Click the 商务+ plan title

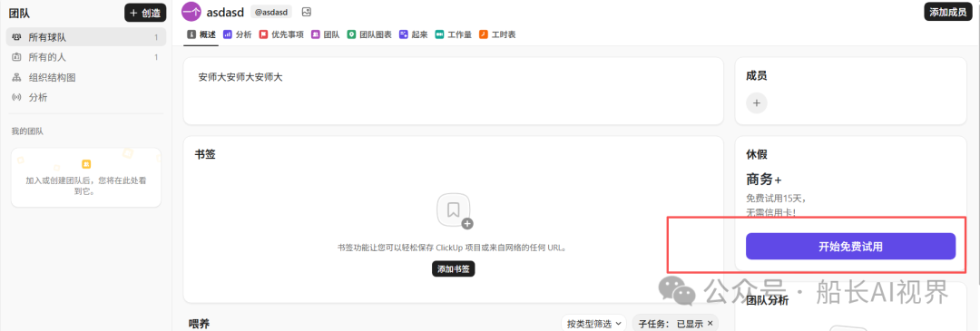coord(764,180)
